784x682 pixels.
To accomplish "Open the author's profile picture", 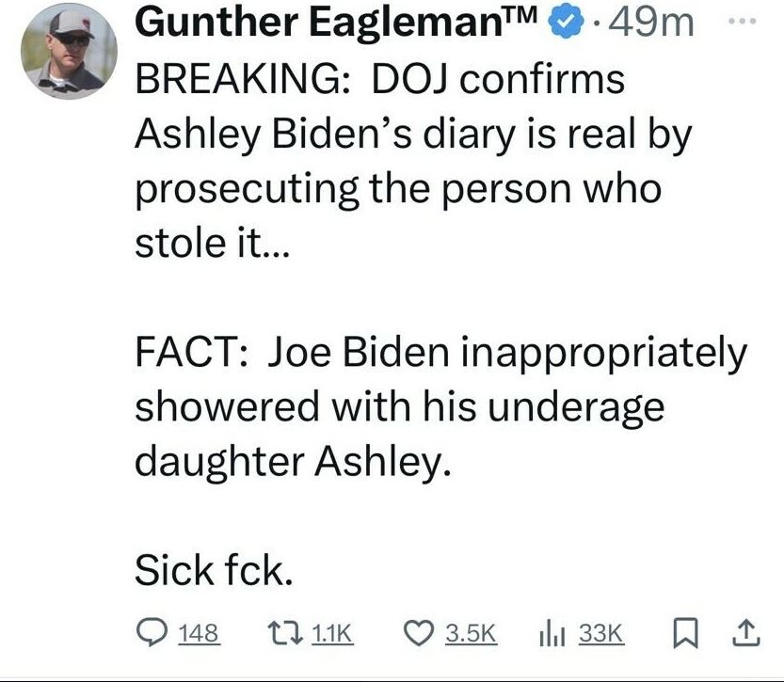I will (69, 51).
